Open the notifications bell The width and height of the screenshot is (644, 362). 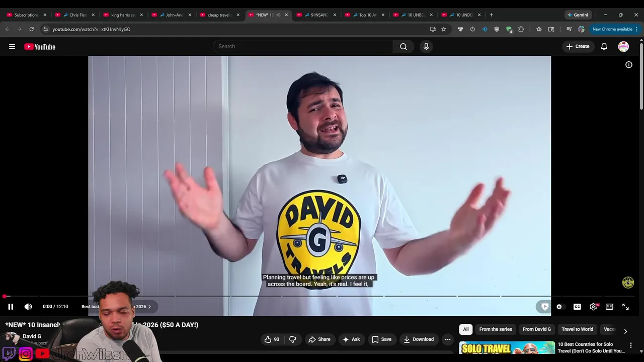point(604,46)
